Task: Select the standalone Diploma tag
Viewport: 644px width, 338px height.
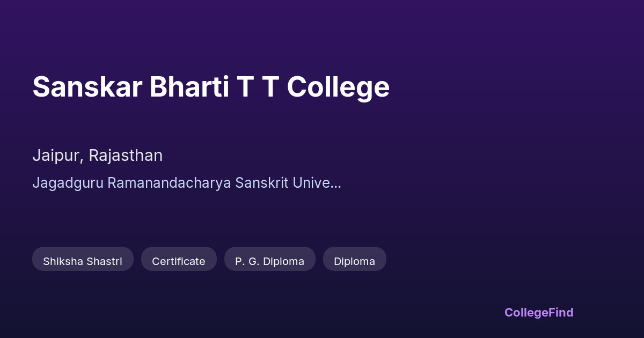Action: point(354,261)
